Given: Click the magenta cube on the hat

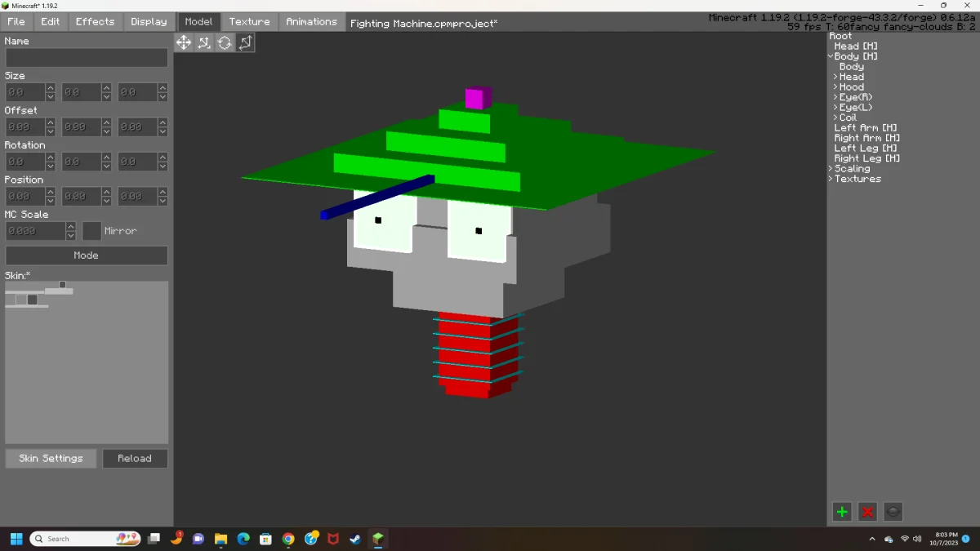Looking at the screenshot, I should (x=478, y=98).
